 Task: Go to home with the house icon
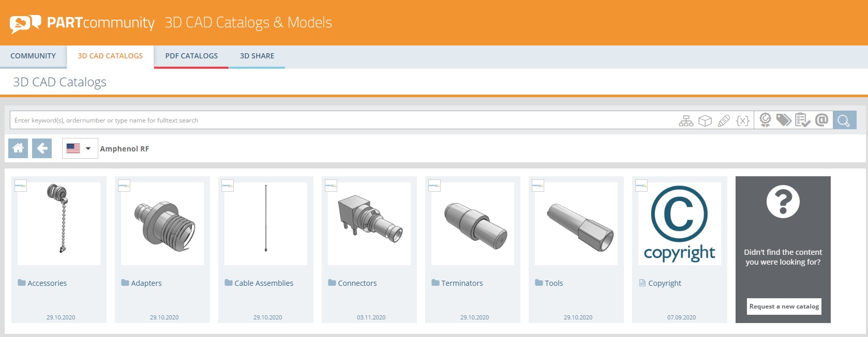click(x=18, y=148)
